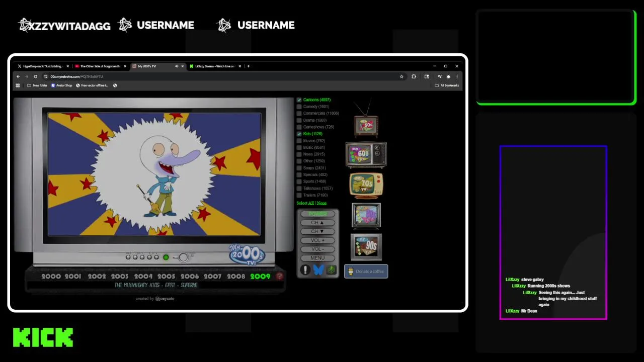Click the green box icon on remote
The height and width of the screenshot is (362, 644).
[331, 270]
